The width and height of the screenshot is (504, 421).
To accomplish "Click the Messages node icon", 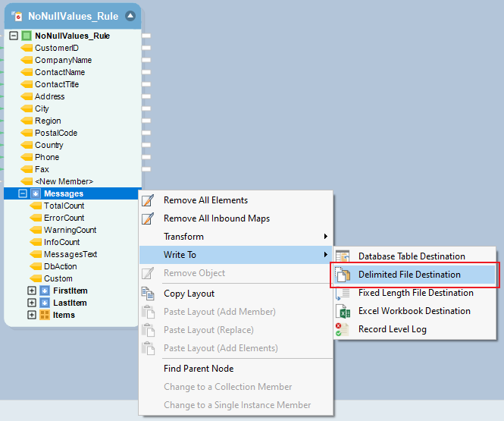I will [36, 193].
